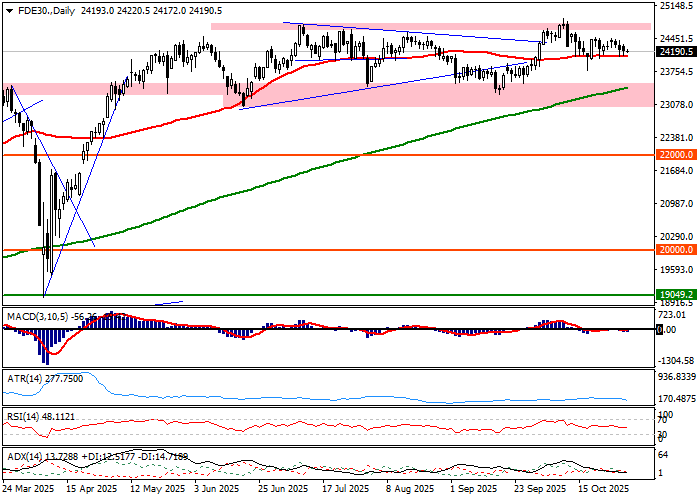Select the current price label 24190.5
Image resolution: width=700 pixels, height=500 pixels.
pyautogui.click(x=677, y=52)
